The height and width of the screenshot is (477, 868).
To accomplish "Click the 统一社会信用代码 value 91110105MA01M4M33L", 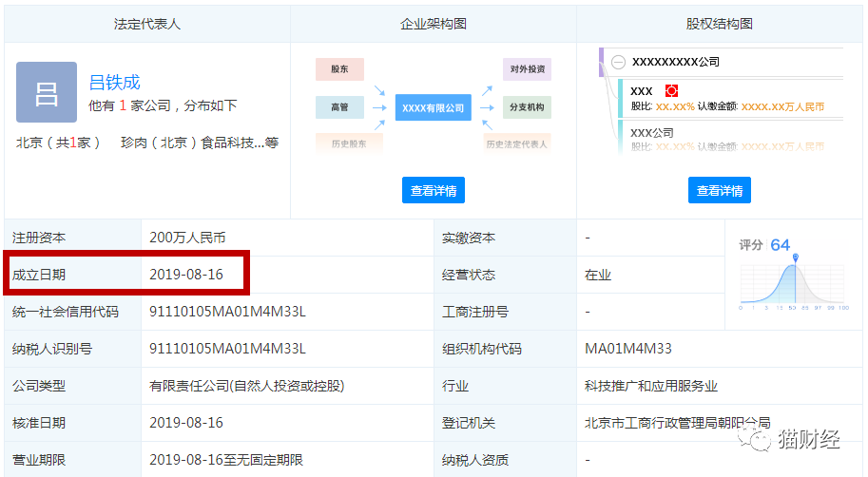I will pyautogui.click(x=227, y=312).
